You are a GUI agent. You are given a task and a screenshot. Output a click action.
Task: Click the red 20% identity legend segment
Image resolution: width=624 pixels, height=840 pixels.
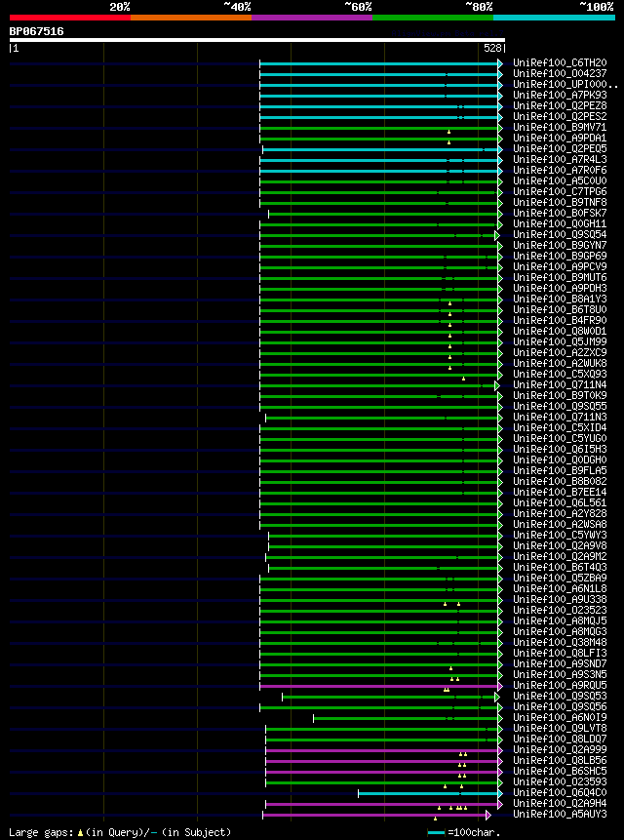pos(70,18)
